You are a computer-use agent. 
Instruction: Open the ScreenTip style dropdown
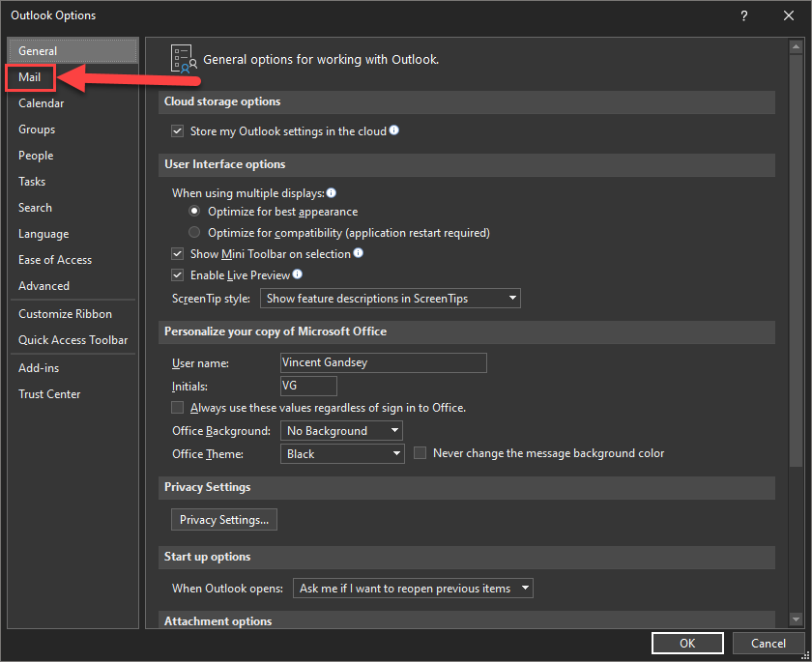tap(391, 299)
